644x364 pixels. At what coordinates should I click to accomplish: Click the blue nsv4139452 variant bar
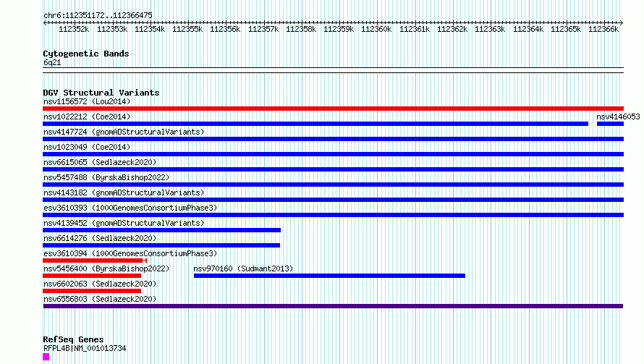(162, 230)
